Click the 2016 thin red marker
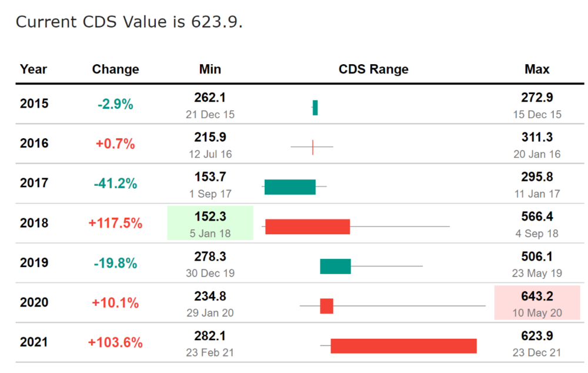This screenshot has height=373, width=588. [x=313, y=147]
